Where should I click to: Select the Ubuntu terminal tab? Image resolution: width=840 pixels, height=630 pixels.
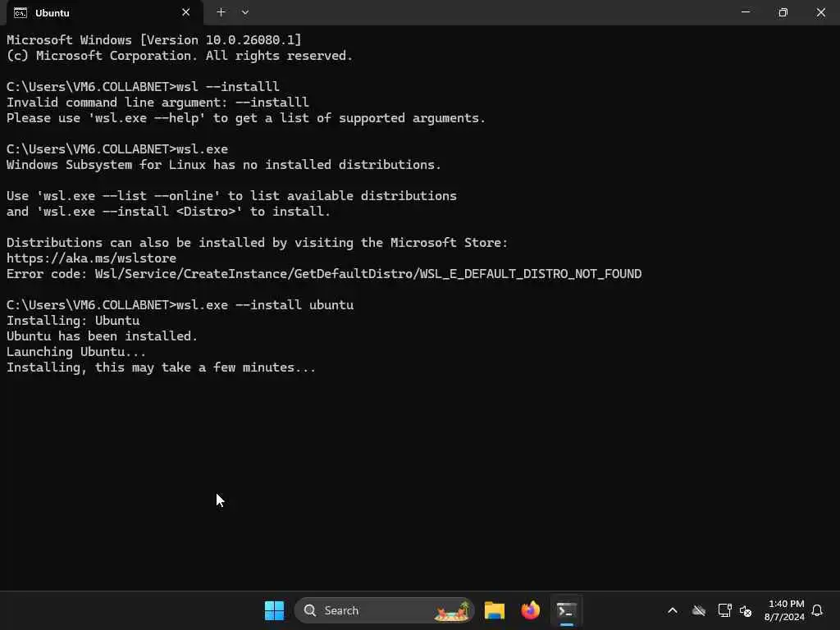(104, 12)
